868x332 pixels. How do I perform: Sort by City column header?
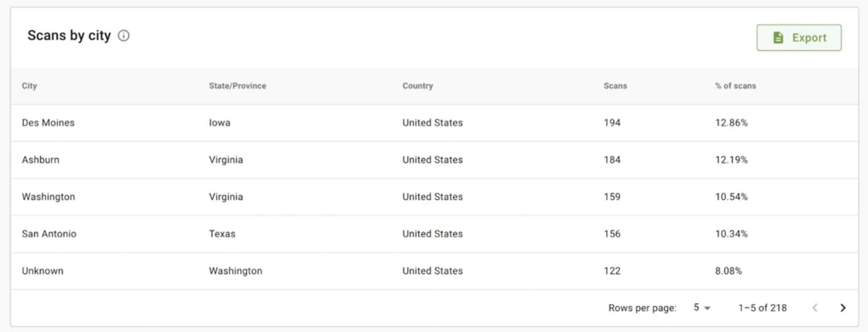pos(29,86)
